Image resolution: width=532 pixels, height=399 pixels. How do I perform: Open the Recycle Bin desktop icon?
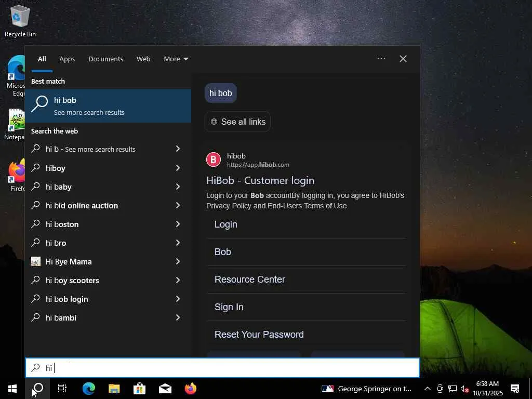20,21
